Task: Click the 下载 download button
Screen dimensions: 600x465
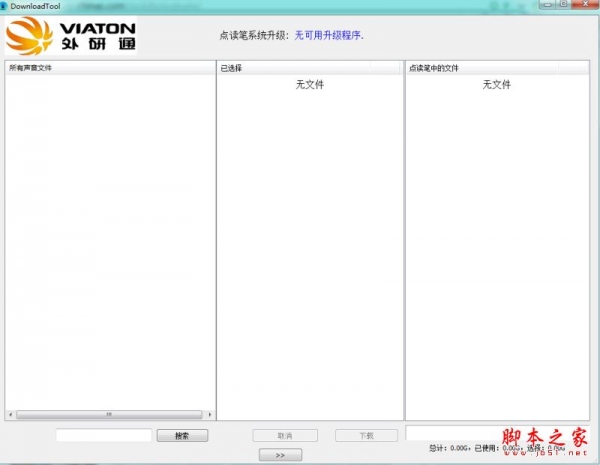Action: pos(367,435)
